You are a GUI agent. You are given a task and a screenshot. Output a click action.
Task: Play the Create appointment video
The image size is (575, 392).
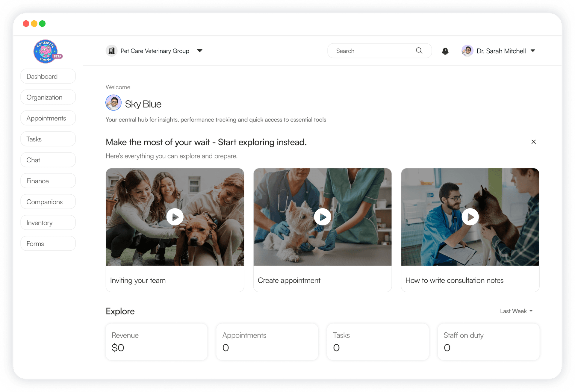click(x=323, y=217)
